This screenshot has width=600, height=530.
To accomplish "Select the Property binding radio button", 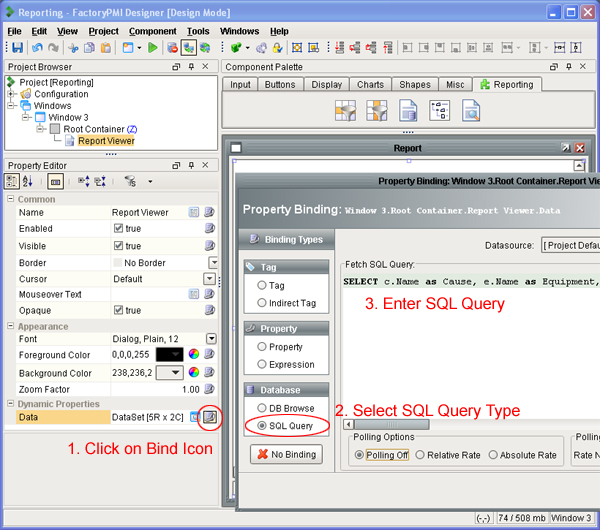I will (262, 347).
